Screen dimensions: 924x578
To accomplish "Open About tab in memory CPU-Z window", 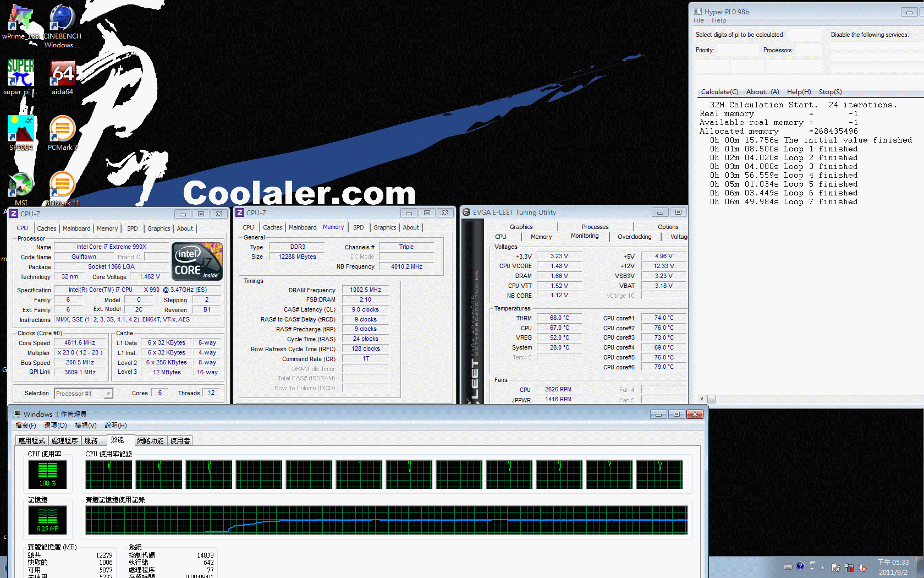I will (411, 227).
